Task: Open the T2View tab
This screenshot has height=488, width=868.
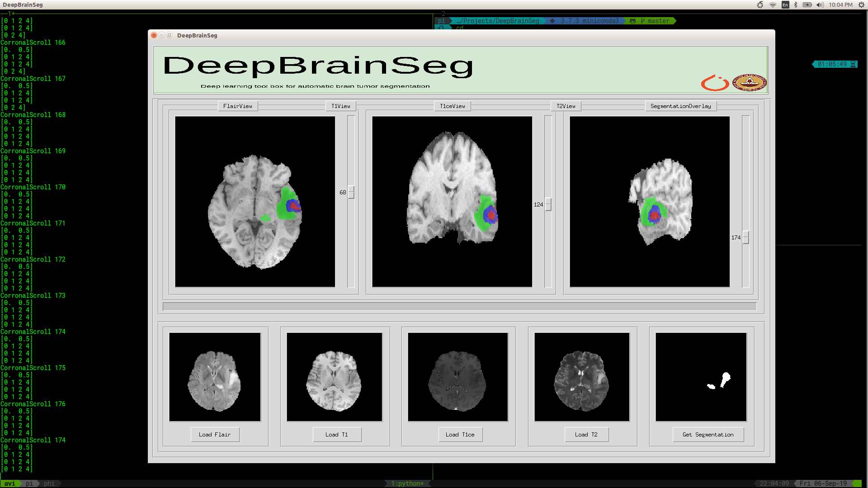Action: [566, 106]
